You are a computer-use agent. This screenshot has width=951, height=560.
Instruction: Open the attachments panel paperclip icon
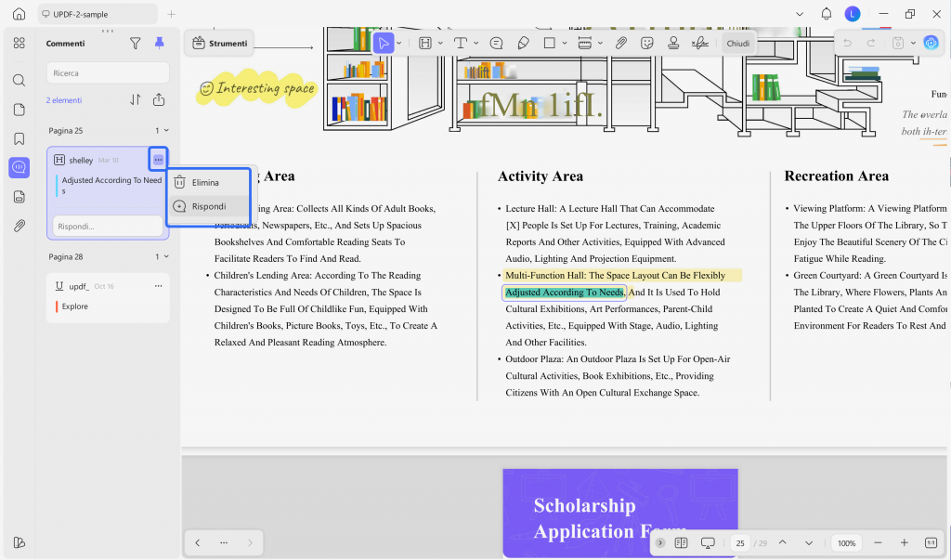[20, 226]
